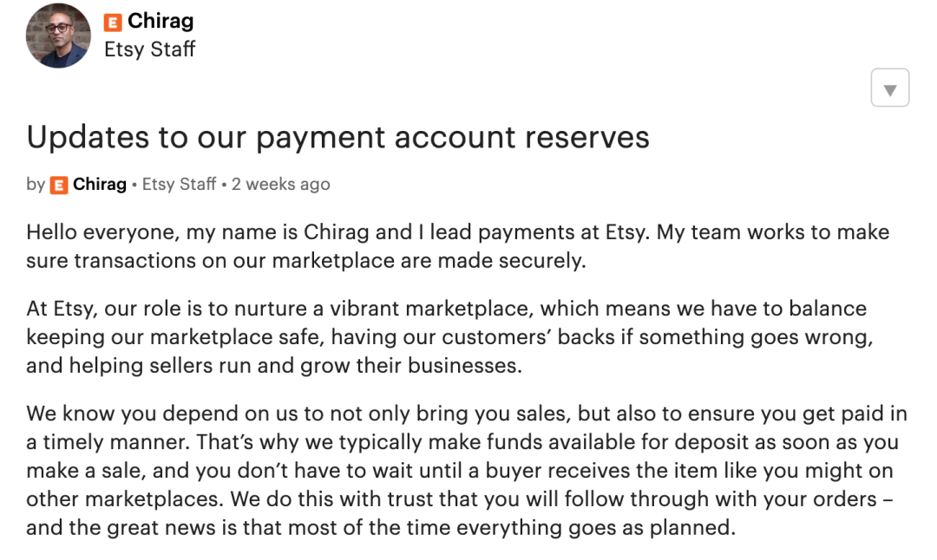Click the "2 weeks ago" timestamp
The height and width of the screenshot is (560, 937).
281,184
